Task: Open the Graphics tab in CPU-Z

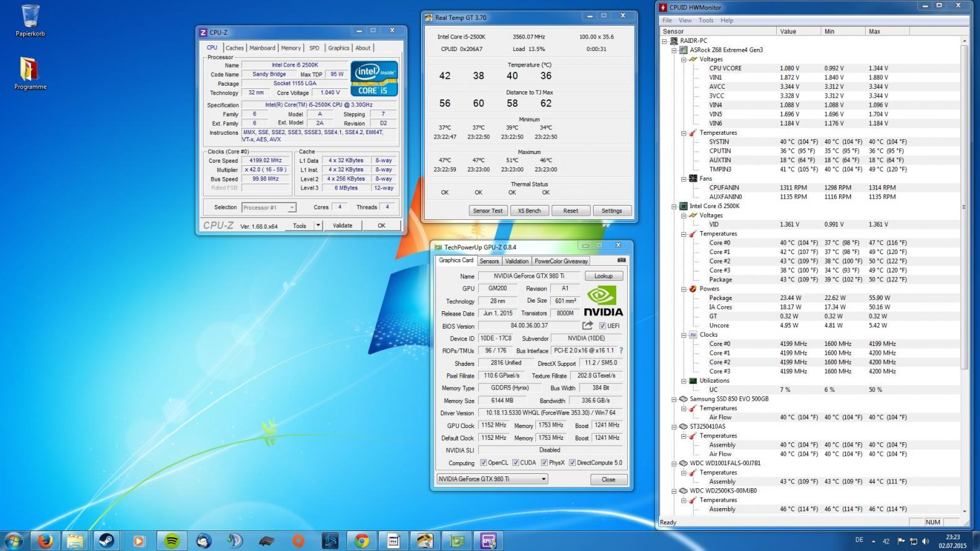Action: click(338, 48)
